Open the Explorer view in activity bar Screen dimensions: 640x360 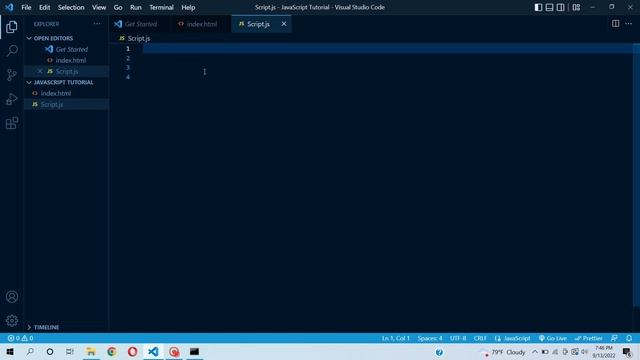coord(12,27)
